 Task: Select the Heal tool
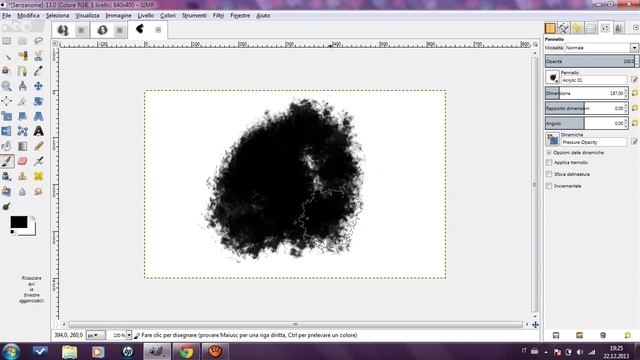click(x=38, y=176)
